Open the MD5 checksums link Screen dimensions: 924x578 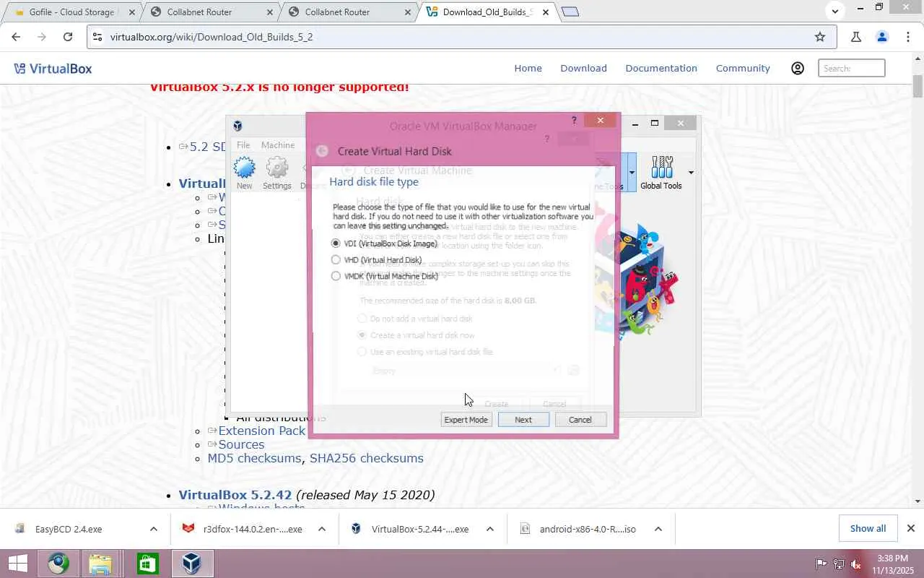tap(254, 458)
